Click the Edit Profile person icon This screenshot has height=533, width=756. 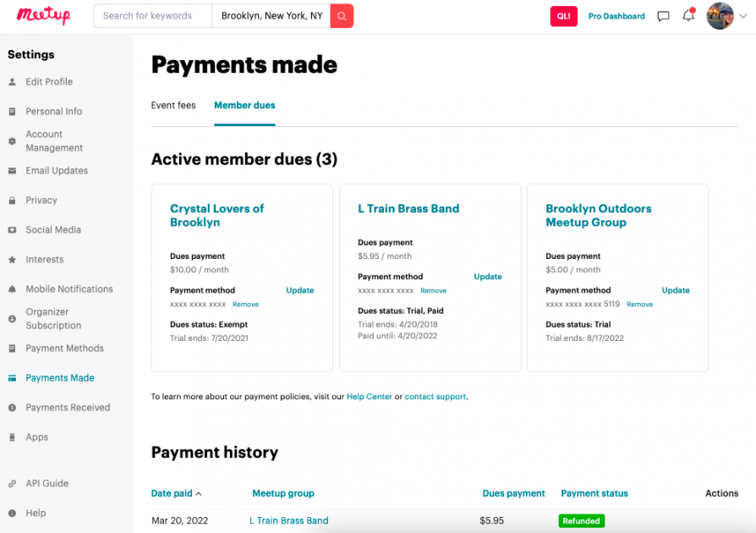(12, 82)
